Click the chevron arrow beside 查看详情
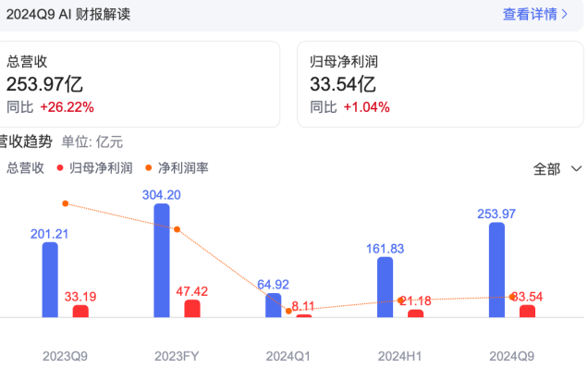588x368 pixels. 564,15
